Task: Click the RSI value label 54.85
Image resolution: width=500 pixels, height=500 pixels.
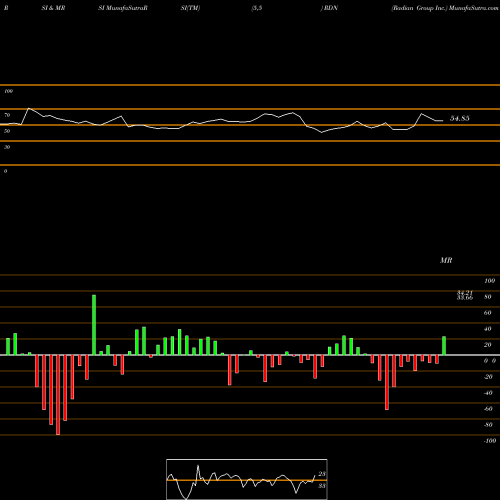Action: click(460, 118)
